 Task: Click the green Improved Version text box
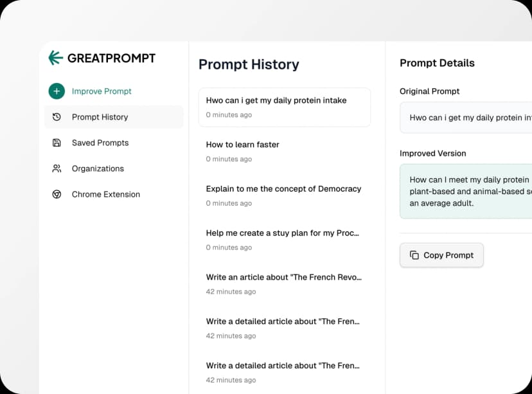tap(466, 191)
